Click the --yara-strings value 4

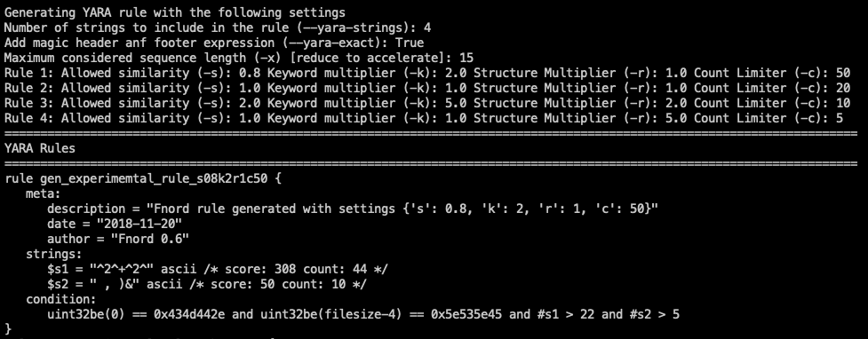426,28
